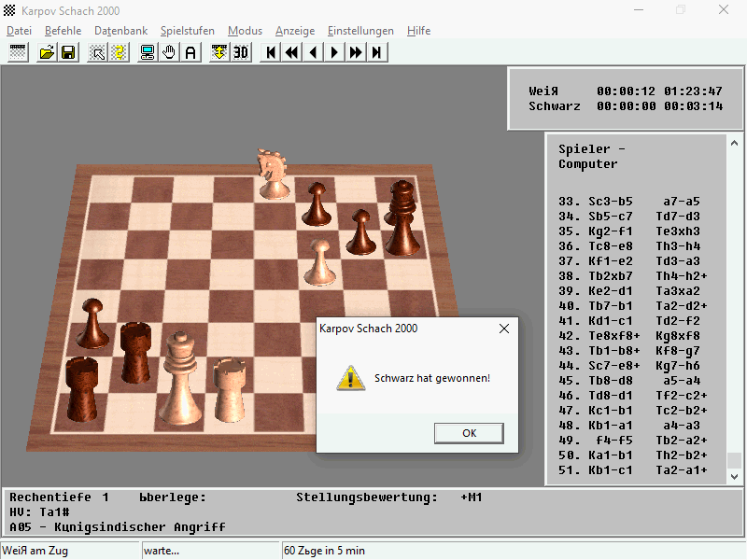Jump to the first move of the game

tap(271, 52)
